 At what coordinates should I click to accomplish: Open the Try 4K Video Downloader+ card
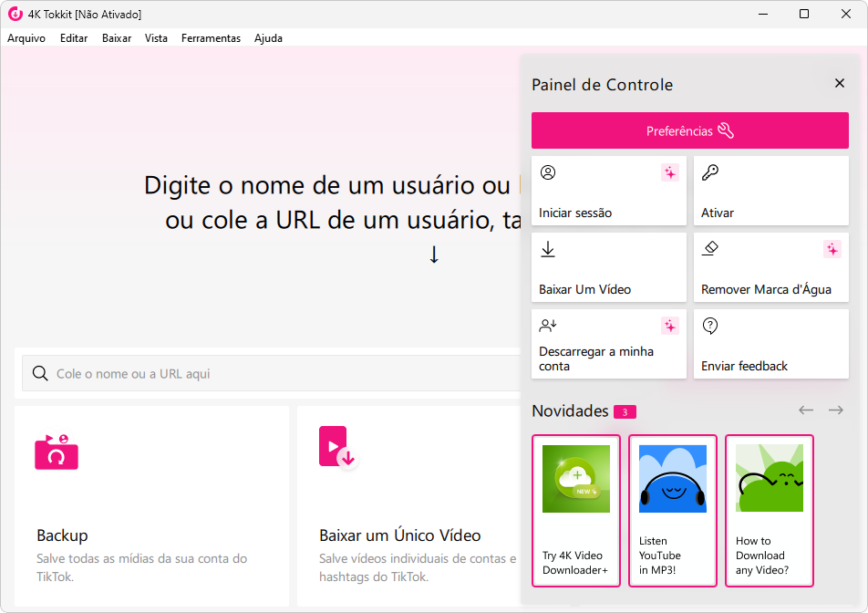(576, 511)
